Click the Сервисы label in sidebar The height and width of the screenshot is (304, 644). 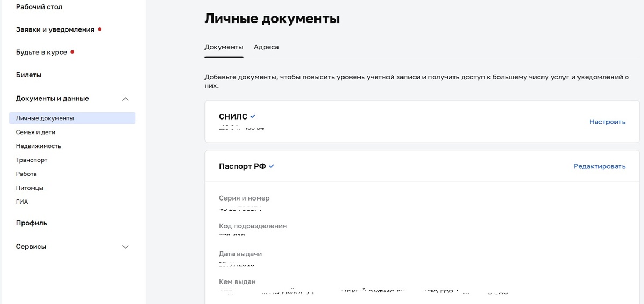31,246
